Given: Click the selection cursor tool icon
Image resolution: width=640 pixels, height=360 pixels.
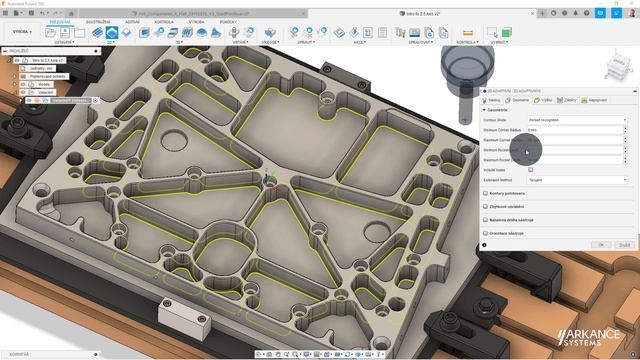Looking at the screenshot, I should (x=492, y=32).
